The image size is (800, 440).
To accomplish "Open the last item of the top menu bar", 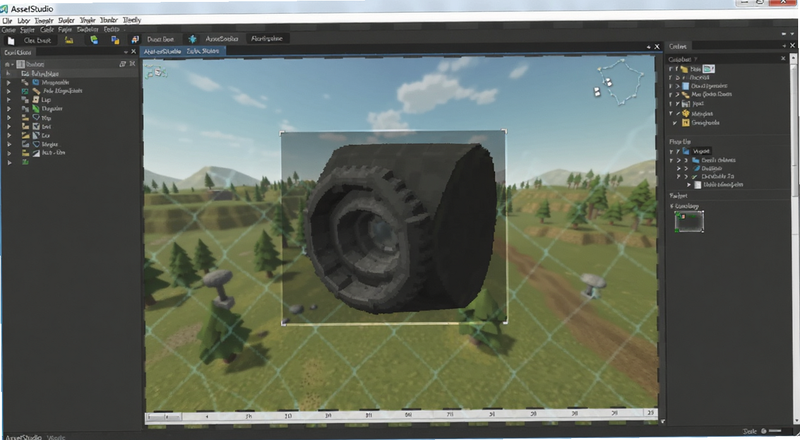I will (x=132, y=20).
